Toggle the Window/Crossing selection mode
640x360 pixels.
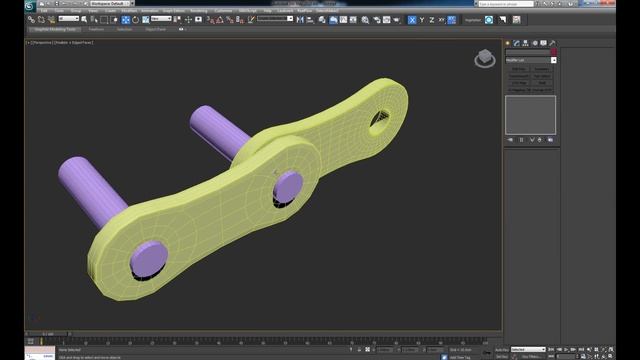tap(114, 20)
